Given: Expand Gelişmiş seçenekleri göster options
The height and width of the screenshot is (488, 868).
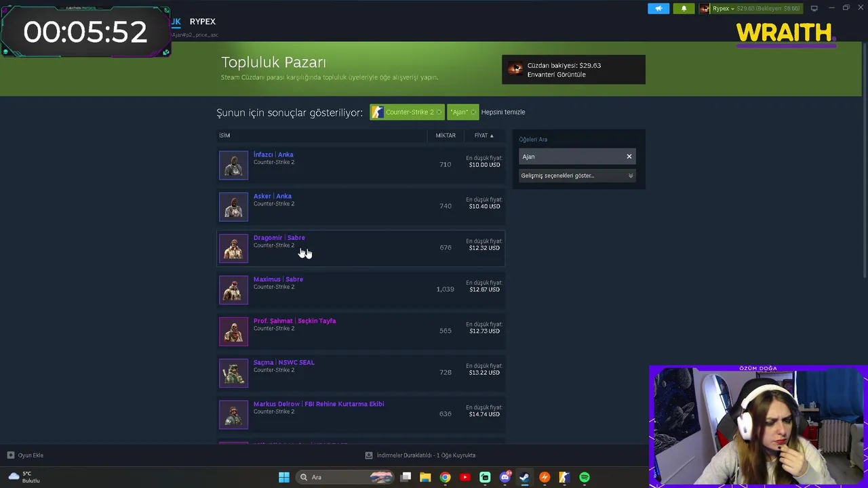Looking at the screenshot, I should point(576,176).
